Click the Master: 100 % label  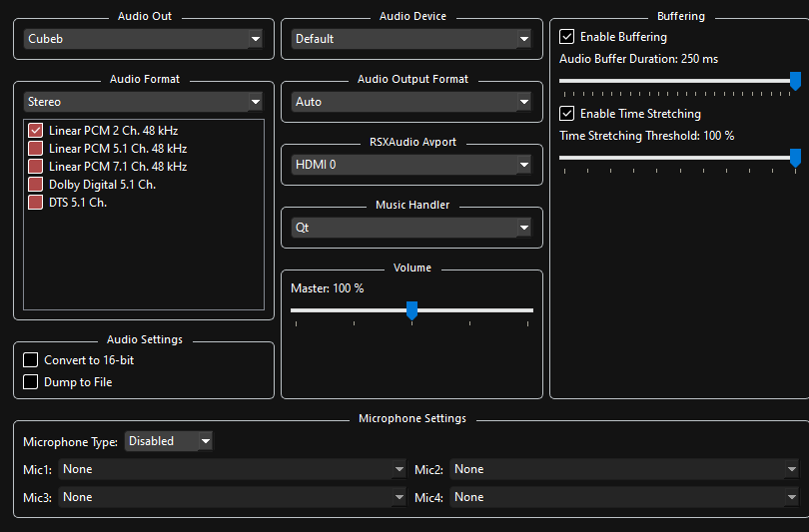(x=328, y=288)
